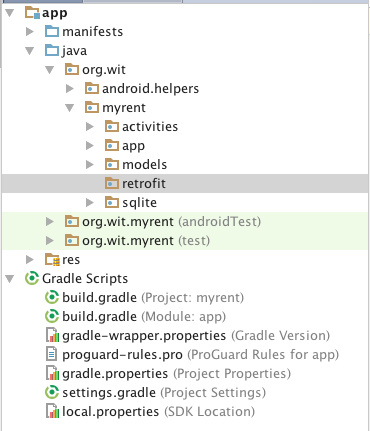The width and height of the screenshot is (370, 431).
Task: Click the res resource folder icon
Action: (x=52, y=260)
